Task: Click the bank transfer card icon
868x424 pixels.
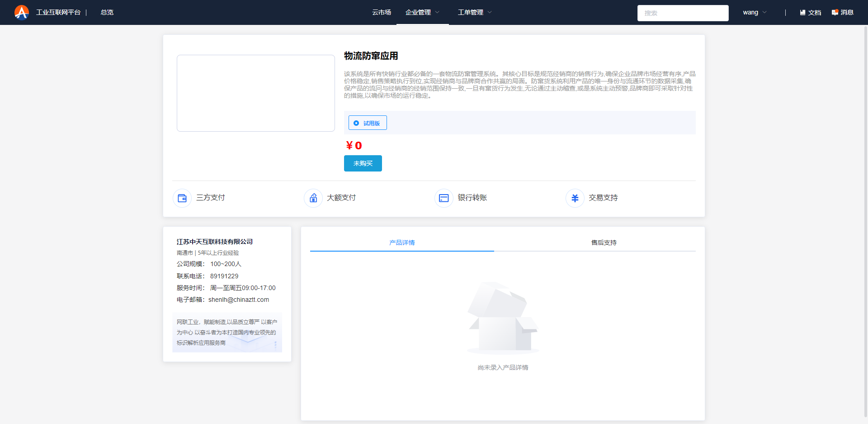Action: click(444, 198)
